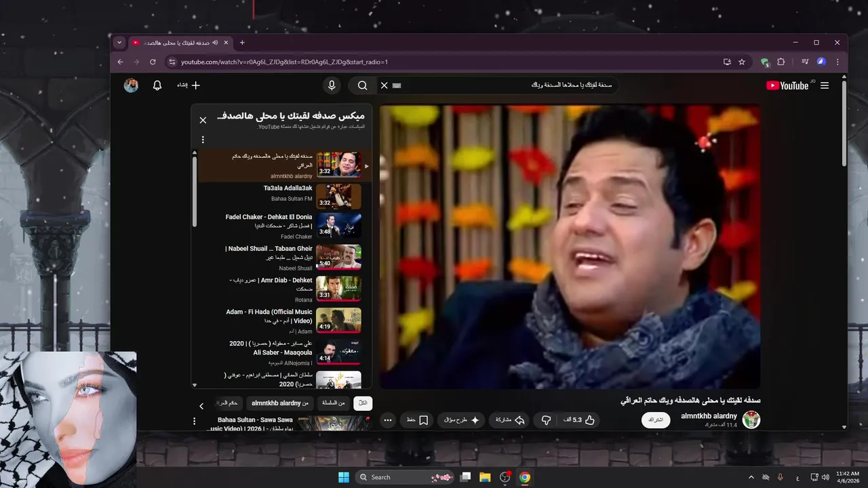
Task: Open almntkhb alardny channel name link
Action: pos(709,416)
